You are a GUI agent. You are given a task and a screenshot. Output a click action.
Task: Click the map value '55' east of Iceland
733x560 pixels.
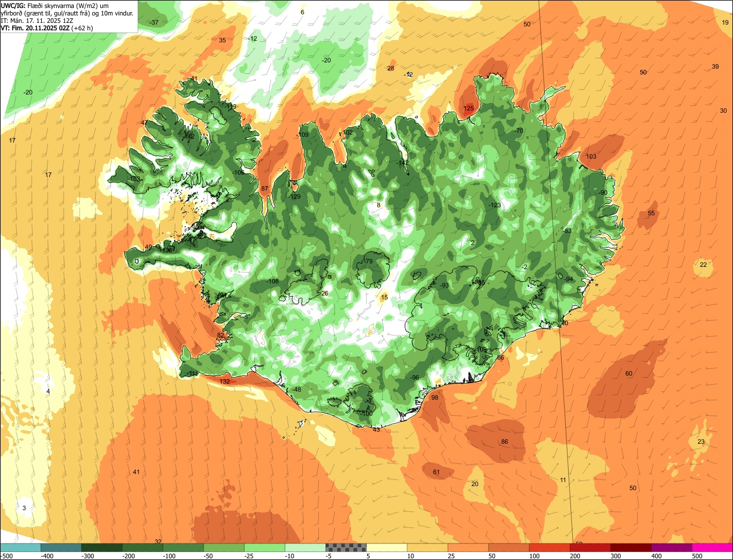click(651, 213)
